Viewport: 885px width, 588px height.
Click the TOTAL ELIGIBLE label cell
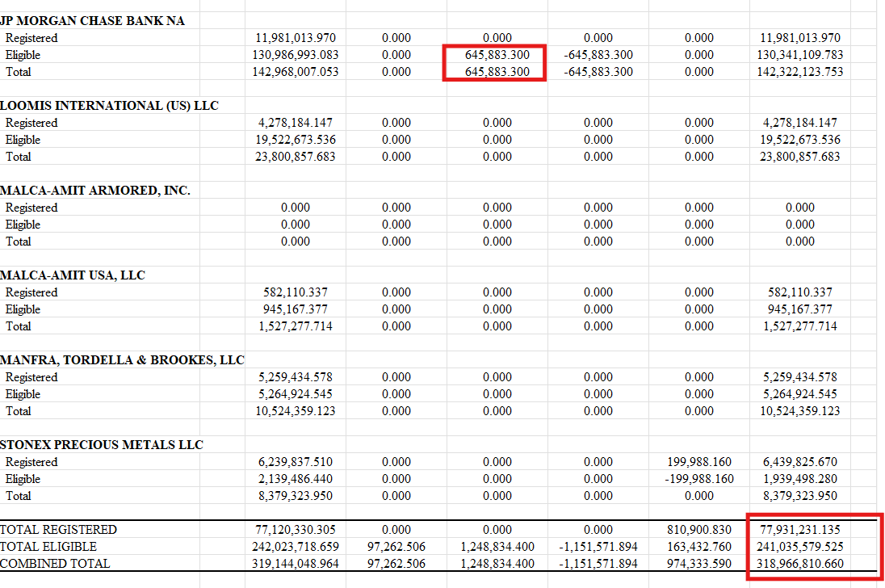coord(48,546)
